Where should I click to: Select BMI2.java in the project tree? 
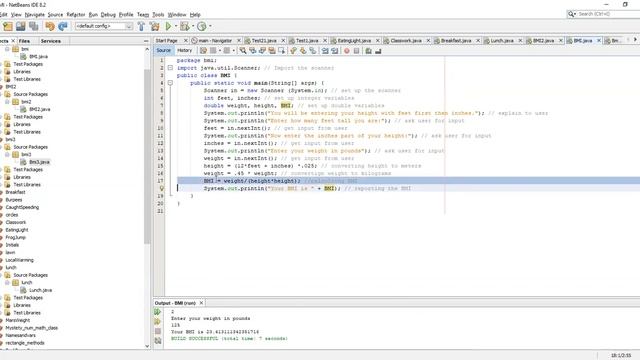(40, 109)
